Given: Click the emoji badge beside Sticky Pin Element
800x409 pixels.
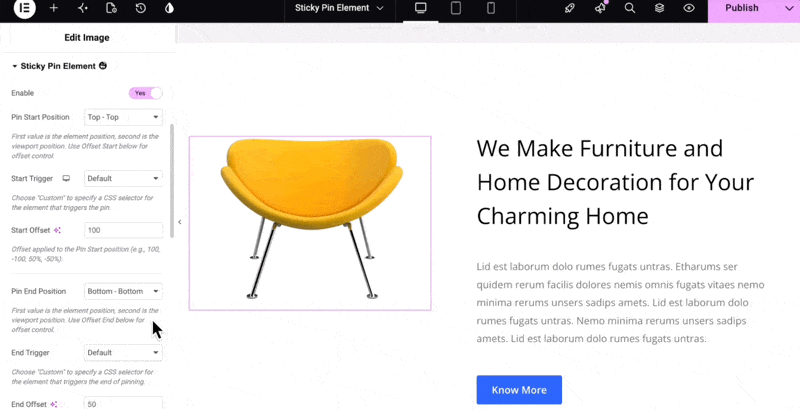Looking at the screenshot, I should pos(103,66).
